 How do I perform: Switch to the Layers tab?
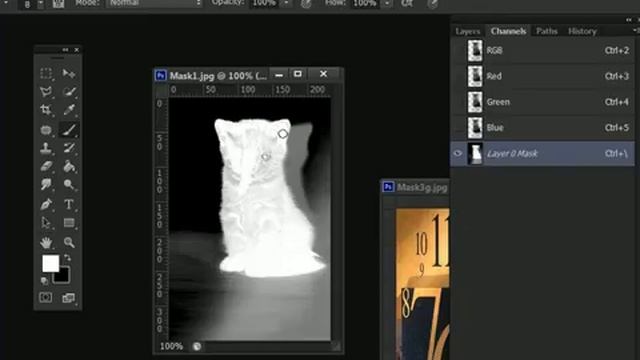click(x=467, y=31)
